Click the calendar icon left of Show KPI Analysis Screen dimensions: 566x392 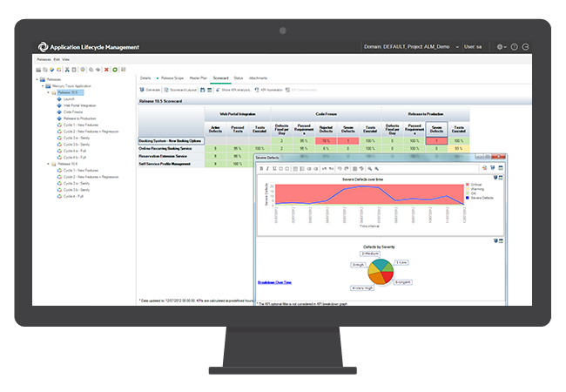tap(209, 90)
